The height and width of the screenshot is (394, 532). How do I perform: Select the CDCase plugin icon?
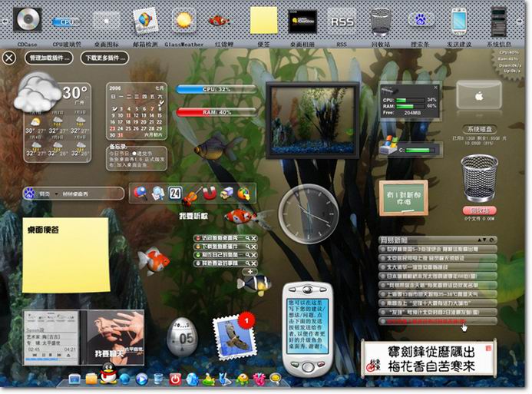tap(28, 20)
